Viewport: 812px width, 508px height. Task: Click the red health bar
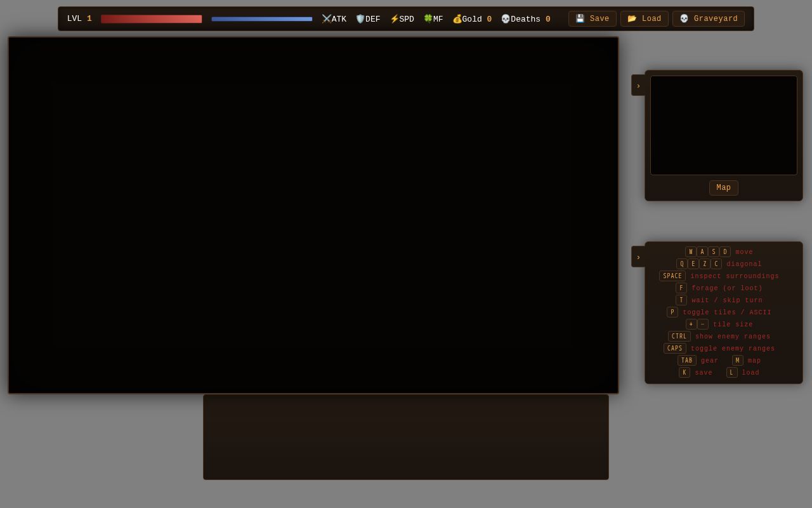152,19
